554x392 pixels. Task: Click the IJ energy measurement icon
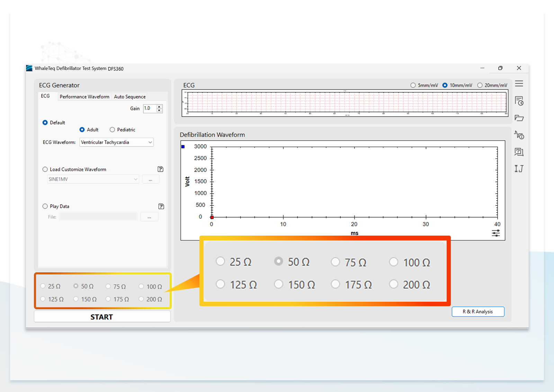[x=519, y=168]
